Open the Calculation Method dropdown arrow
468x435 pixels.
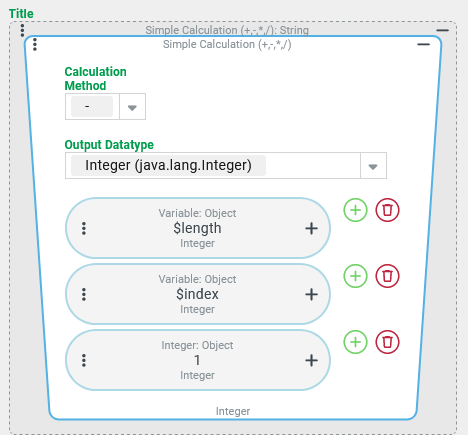pyautogui.click(x=132, y=107)
